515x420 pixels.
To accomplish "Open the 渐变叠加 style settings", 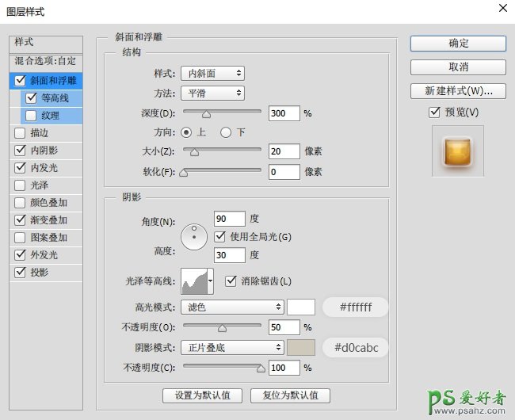I will click(x=48, y=220).
